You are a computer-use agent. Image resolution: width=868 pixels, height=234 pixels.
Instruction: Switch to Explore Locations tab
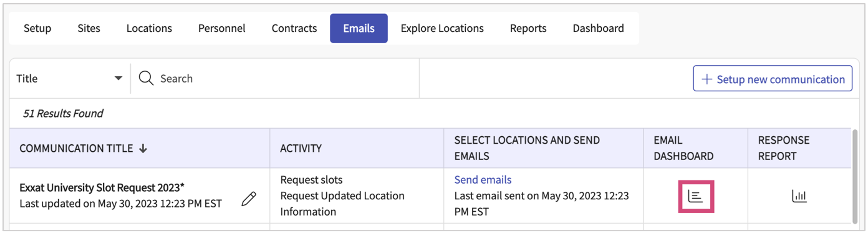pos(442,28)
